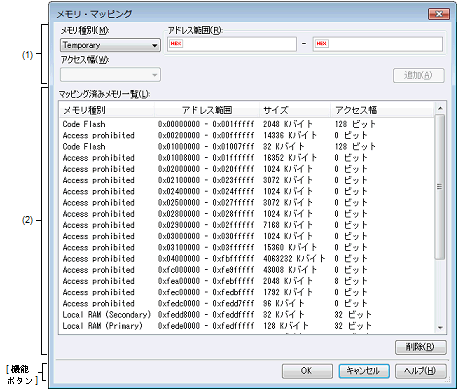Open the メモリ種別 Temporary dropdown
The image size is (474, 392).
[x=110, y=45]
